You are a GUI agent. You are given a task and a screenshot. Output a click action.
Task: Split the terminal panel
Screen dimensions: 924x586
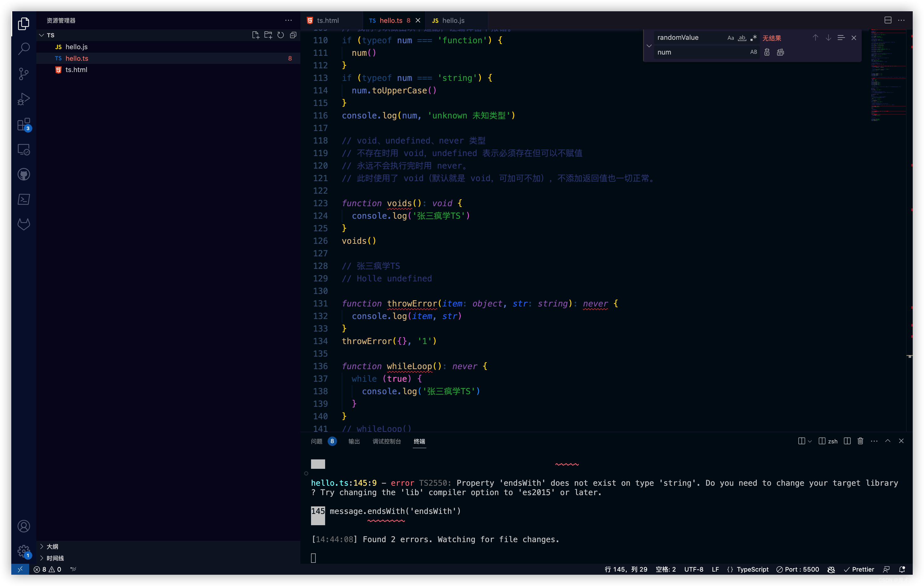(847, 441)
